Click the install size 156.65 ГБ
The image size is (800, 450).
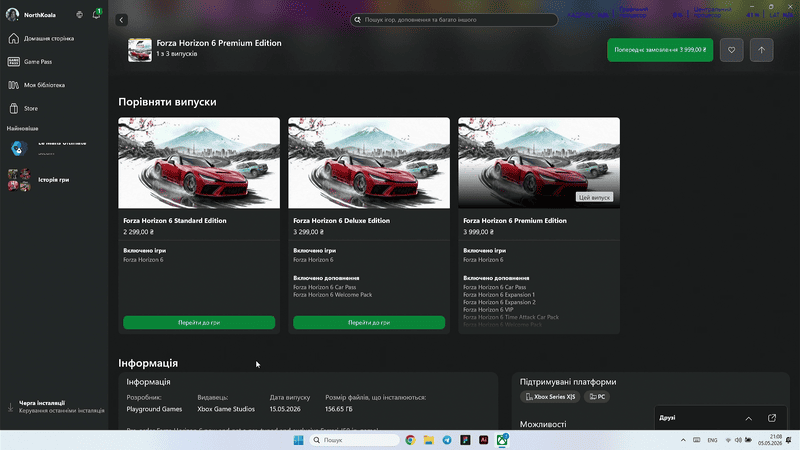coord(339,409)
